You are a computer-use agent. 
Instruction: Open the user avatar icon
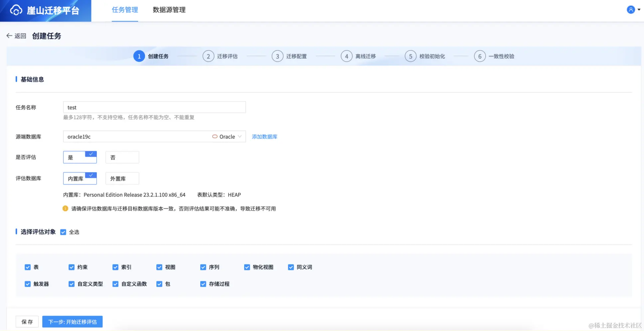(x=631, y=10)
